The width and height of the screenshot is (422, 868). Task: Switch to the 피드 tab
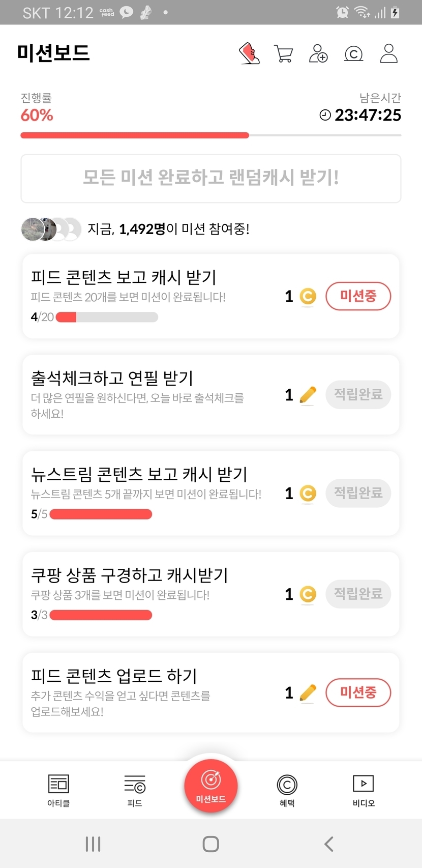tap(135, 790)
